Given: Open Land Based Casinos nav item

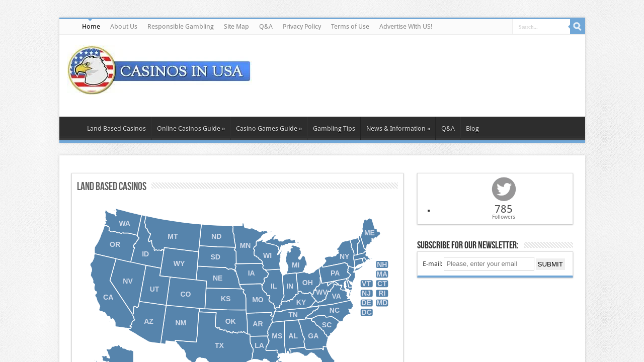Looking at the screenshot, I should click(x=116, y=129).
